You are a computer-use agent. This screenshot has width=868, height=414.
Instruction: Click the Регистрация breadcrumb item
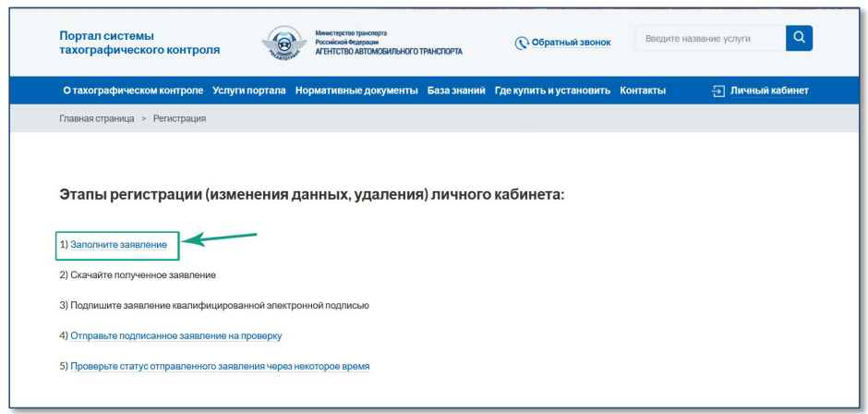point(179,118)
